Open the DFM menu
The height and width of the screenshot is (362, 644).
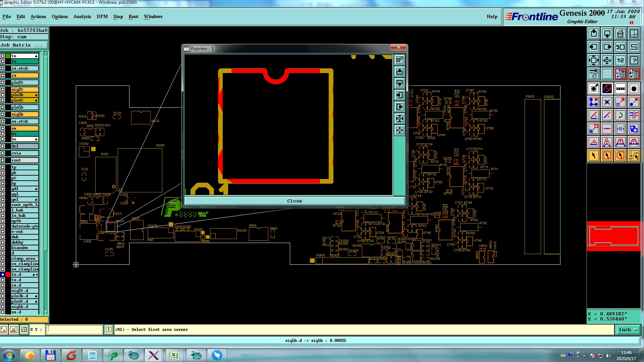[x=102, y=16]
